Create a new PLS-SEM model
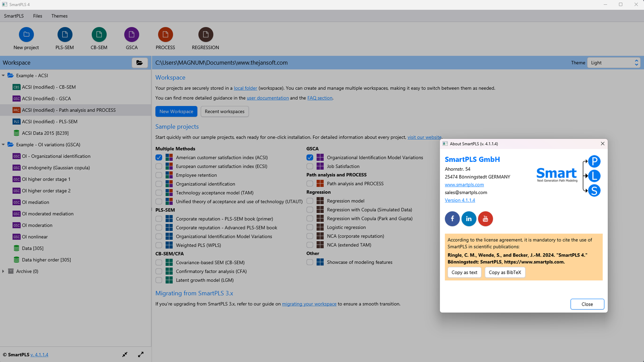The image size is (644, 362). pyautogui.click(x=64, y=35)
